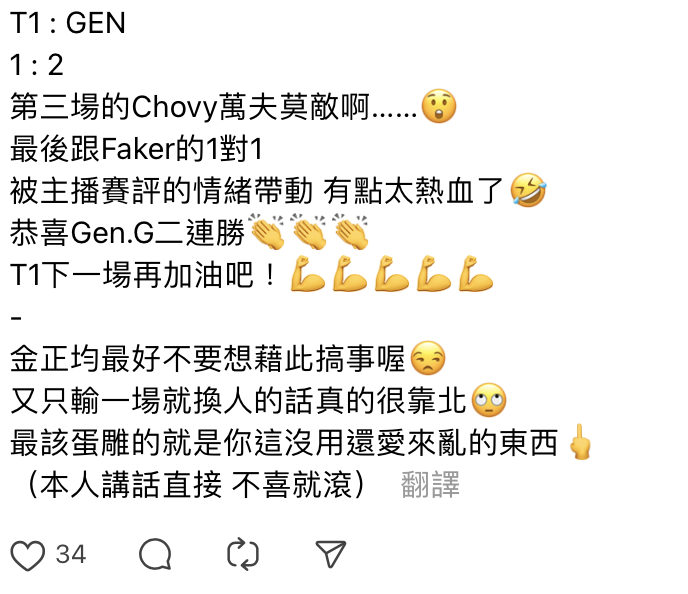The image size is (688, 594).
Task: Click the unamused face emoji
Action: tap(428, 358)
